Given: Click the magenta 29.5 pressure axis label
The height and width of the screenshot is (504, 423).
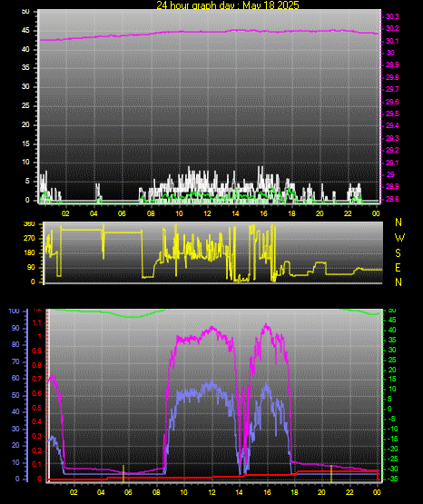Looking at the screenshot, I should (x=392, y=114).
